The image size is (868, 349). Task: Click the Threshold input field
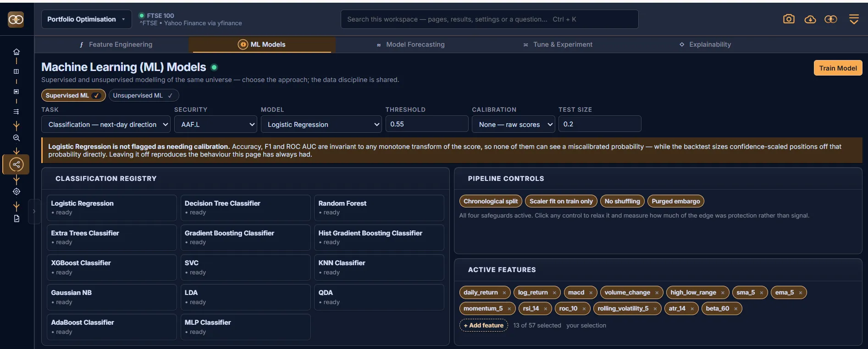point(426,124)
